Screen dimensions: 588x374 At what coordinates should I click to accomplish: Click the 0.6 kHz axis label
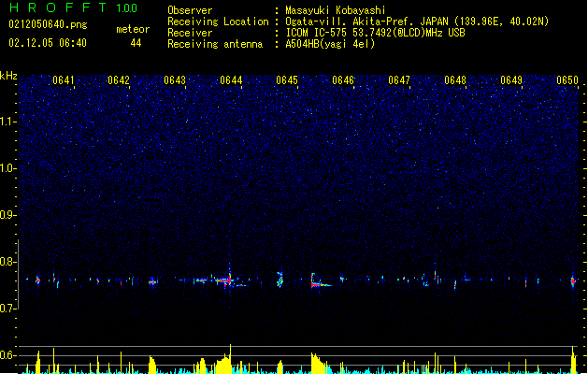tap(7, 355)
